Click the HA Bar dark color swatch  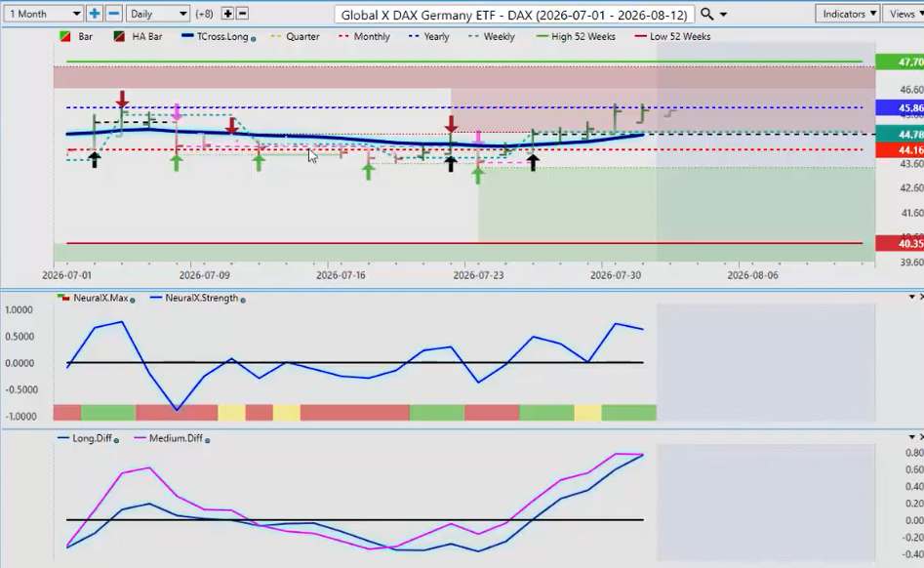(x=119, y=36)
